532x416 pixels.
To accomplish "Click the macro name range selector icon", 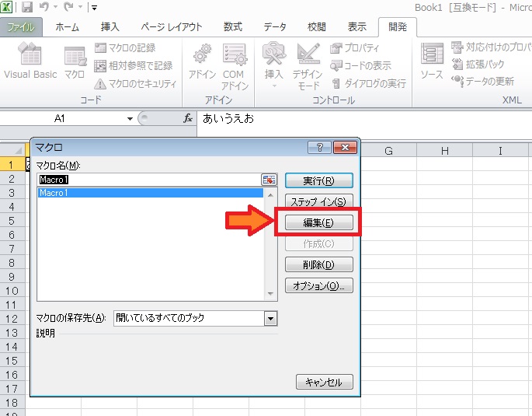I will (269, 180).
